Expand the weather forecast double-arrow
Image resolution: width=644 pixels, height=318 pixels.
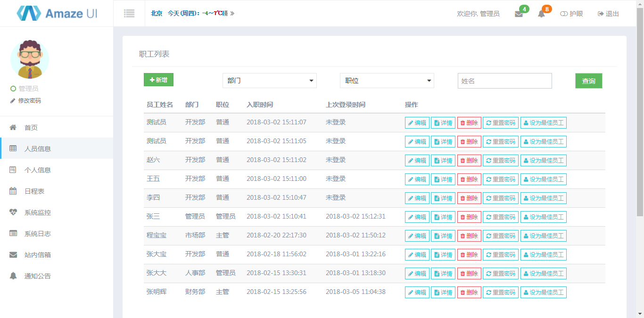pyautogui.click(x=232, y=14)
